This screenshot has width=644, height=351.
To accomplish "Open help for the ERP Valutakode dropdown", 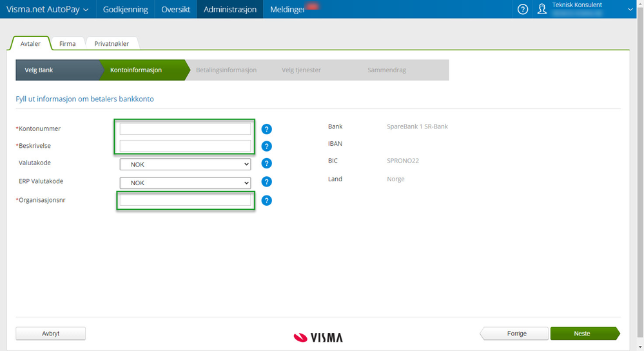I will pyautogui.click(x=266, y=182).
